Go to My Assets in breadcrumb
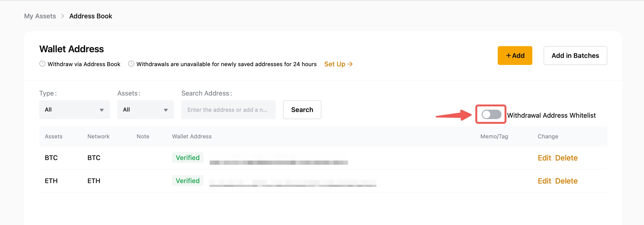This screenshot has height=225, width=644. click(x=40, y=16)
